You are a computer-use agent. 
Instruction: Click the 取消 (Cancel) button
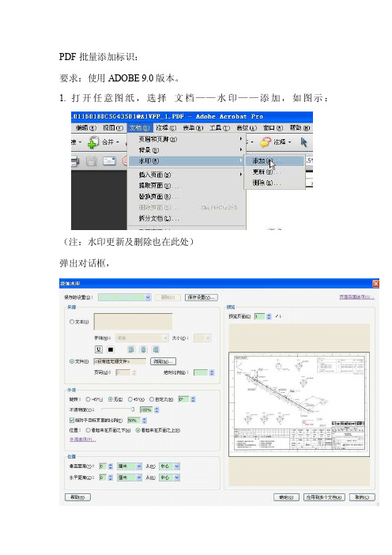click(362, 497)
